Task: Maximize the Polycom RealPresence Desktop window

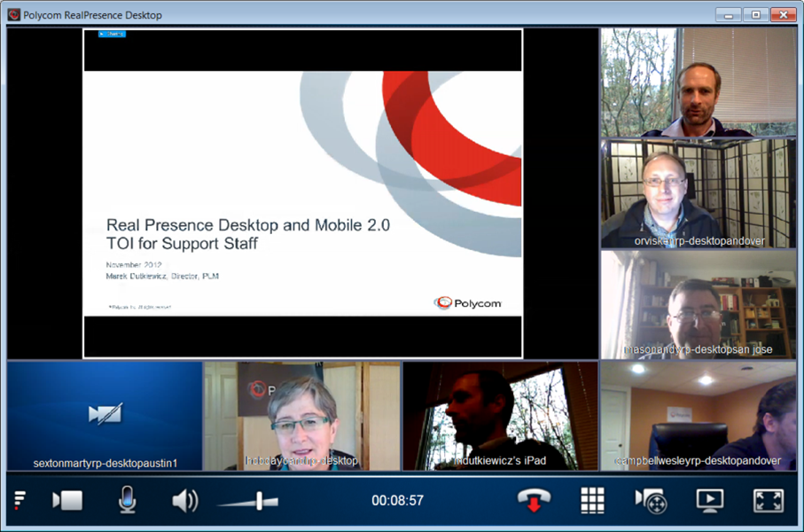Action: point(756,15)
